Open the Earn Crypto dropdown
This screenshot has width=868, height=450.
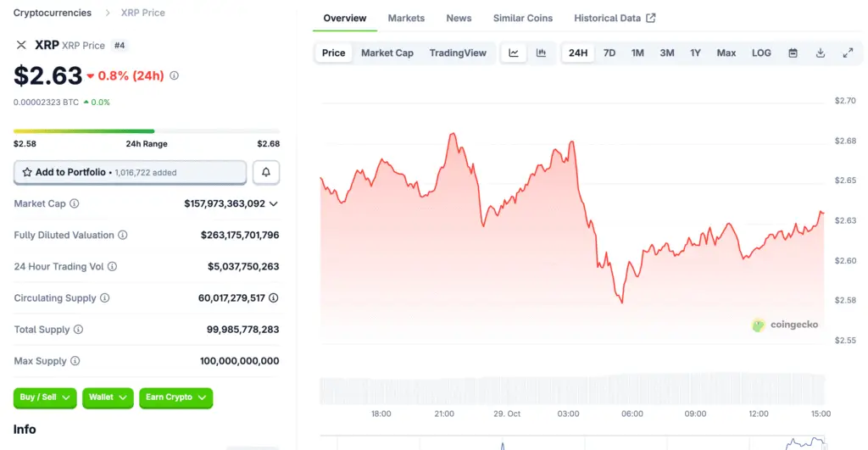[175, 397]
